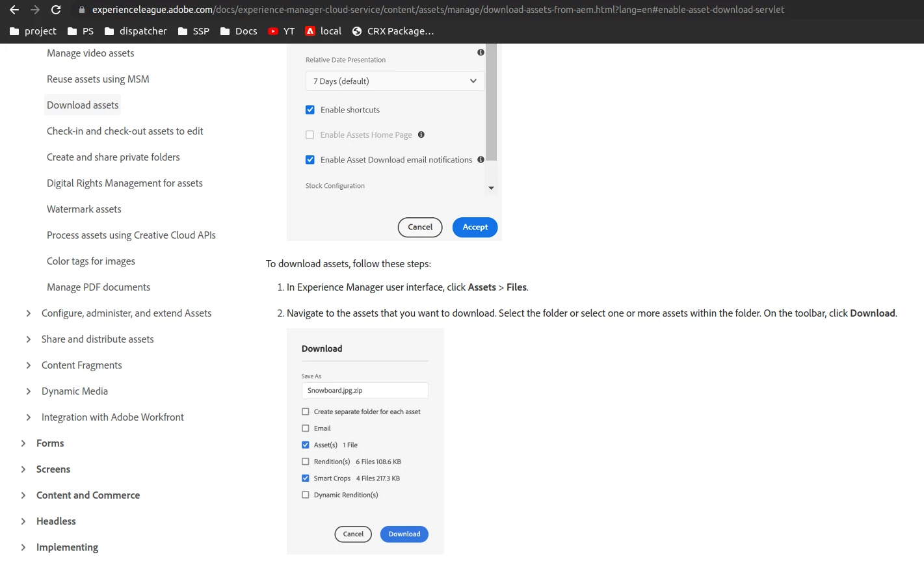Open the 7 Days (default) dropdown

coord(395,81)
